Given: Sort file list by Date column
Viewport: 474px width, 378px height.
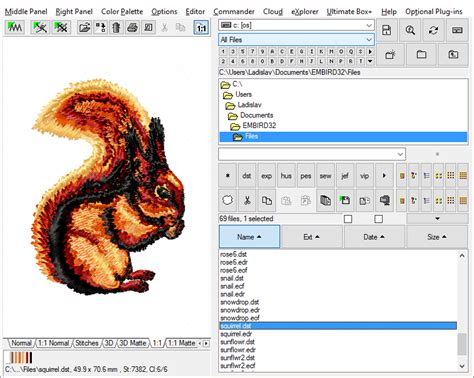Looking at the screenshot, I should pyautogui.click(x=374, y=237).
